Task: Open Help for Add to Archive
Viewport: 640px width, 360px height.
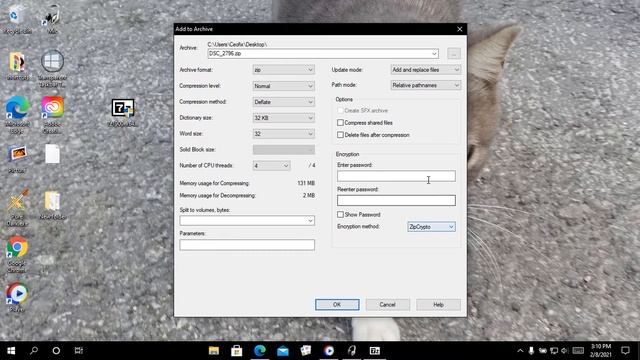Action: pyautogui.click(x=438, y=304)
